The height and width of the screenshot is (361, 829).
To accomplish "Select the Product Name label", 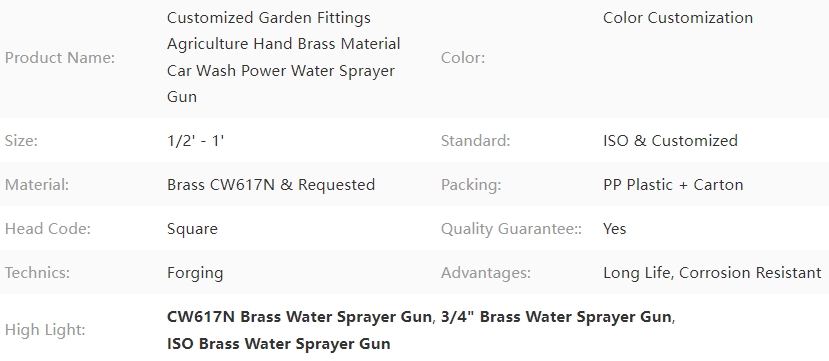I will [60, 58].
